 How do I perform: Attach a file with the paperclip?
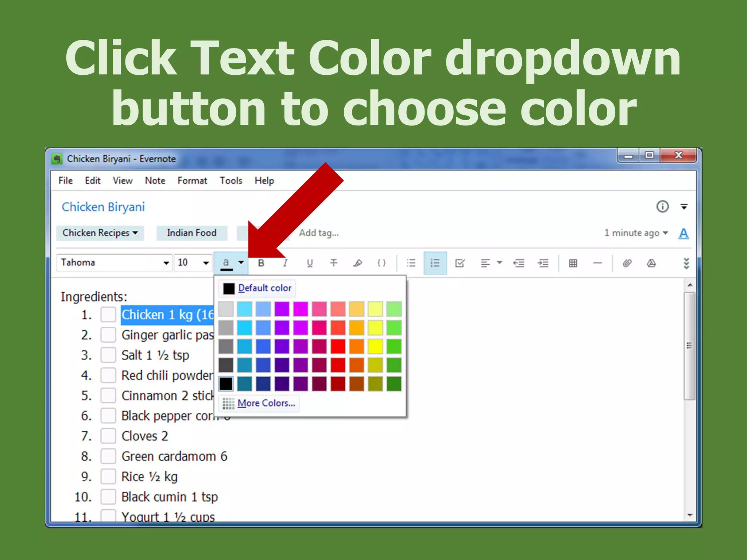click(627, 263)
